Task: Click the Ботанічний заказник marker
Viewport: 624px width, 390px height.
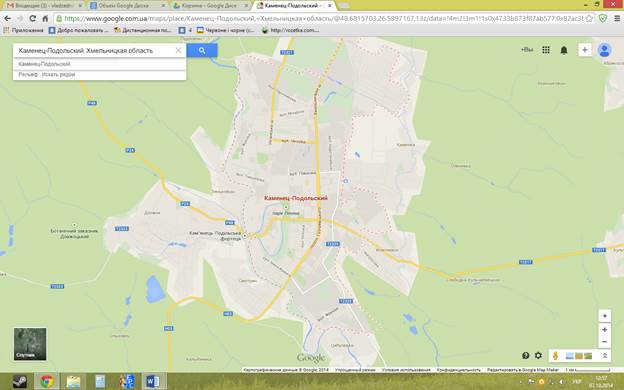Action: pos(74,225)
